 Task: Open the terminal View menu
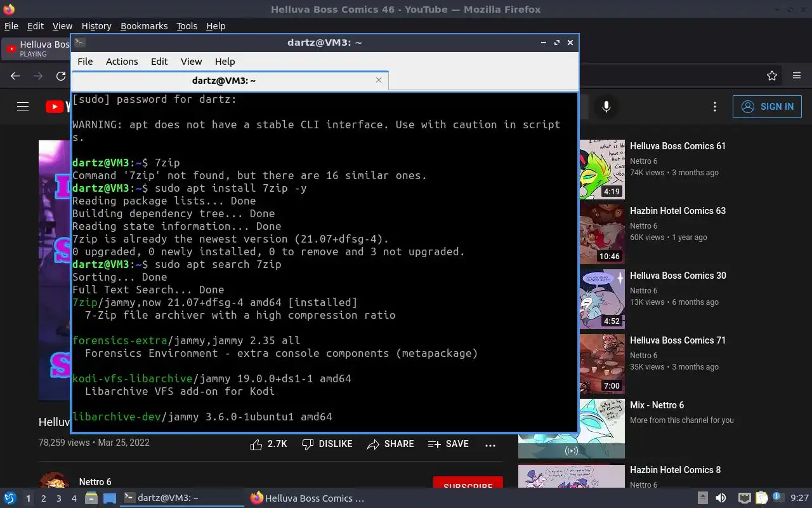[191, 62]
